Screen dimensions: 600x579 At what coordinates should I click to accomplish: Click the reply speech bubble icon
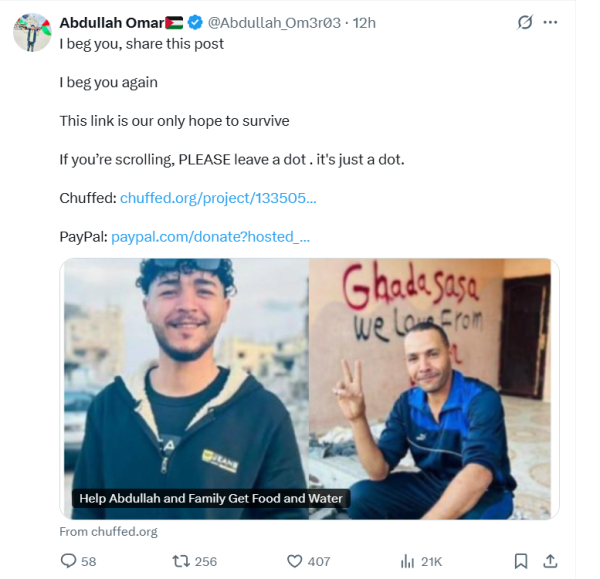point(68,561)
